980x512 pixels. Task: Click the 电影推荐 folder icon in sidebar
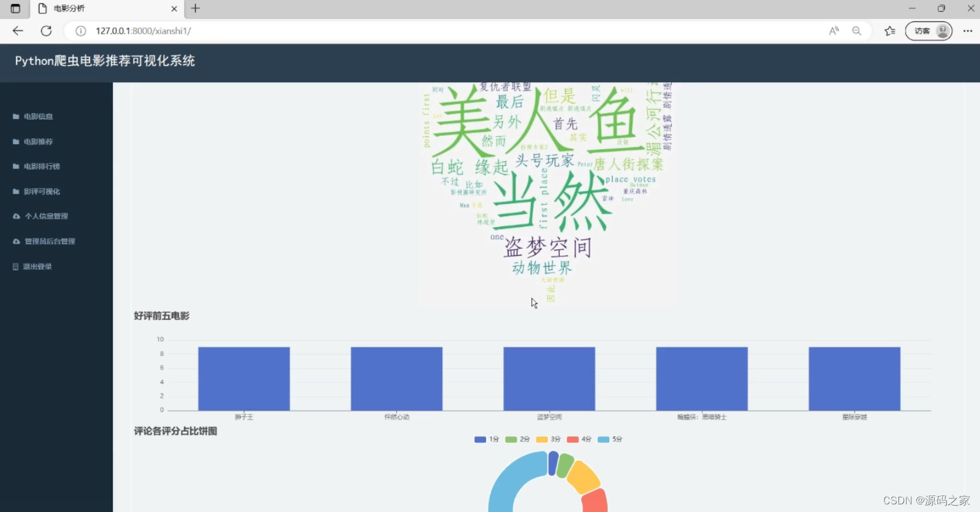tap(15, 142)
